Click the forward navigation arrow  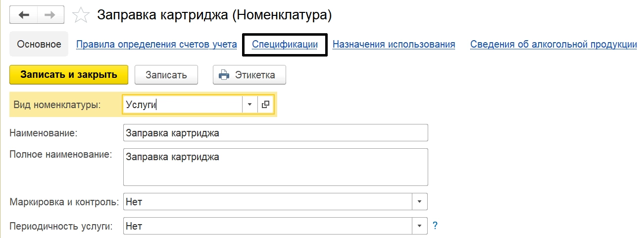[x=50, y=15]
